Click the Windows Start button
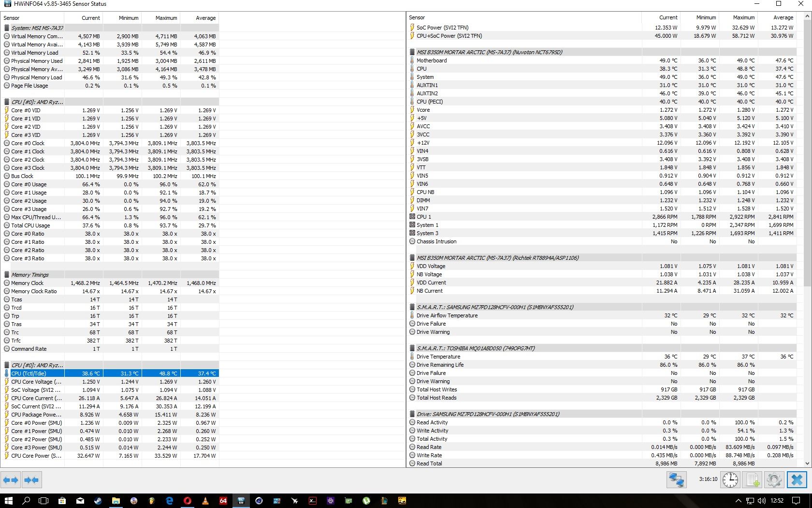Screen dimensions: 812x508 (8, 501)
